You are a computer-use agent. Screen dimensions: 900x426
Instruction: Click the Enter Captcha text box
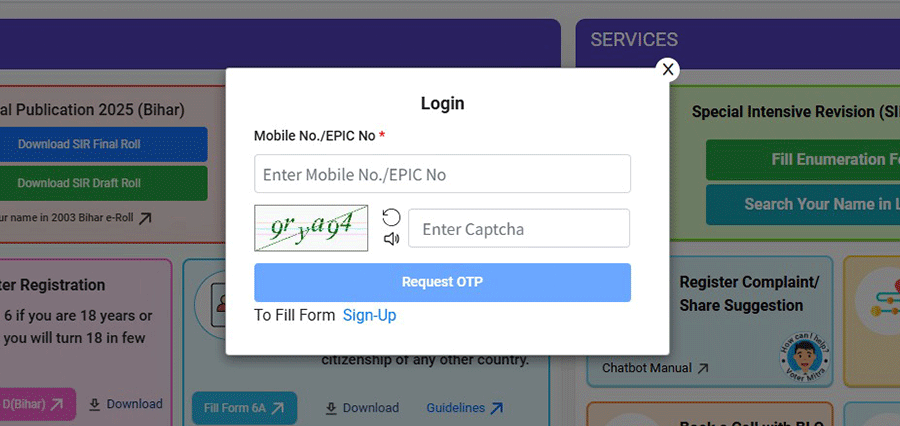click(519, 228)
